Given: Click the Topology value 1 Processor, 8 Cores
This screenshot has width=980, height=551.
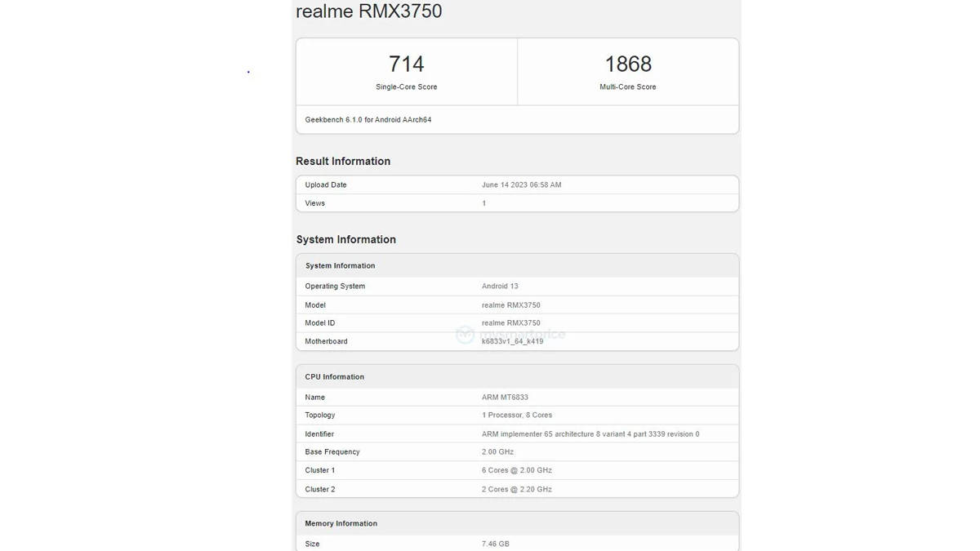Looking at the screenshot, I should (516, 415).
